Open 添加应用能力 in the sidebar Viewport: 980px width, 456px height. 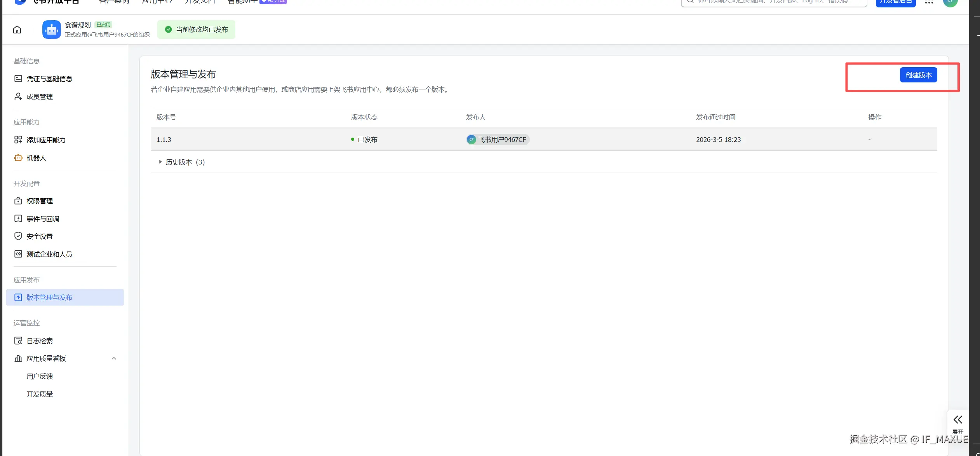[x=46, y=140]
